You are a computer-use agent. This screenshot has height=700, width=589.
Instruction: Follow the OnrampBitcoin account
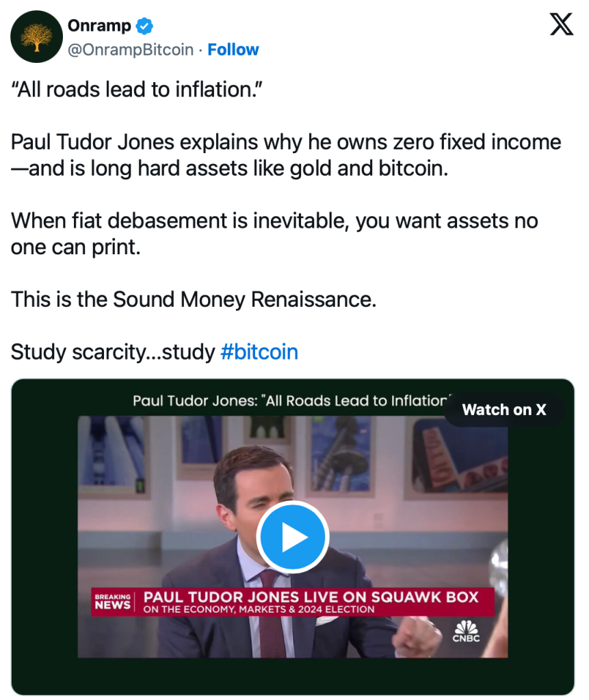coord(233,50)
